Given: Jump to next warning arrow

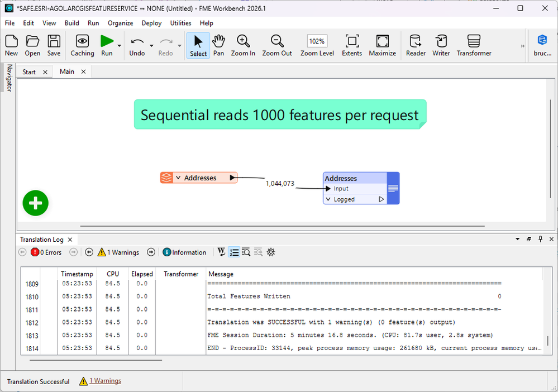Looking at the screenshot, I should pos(151,252).
